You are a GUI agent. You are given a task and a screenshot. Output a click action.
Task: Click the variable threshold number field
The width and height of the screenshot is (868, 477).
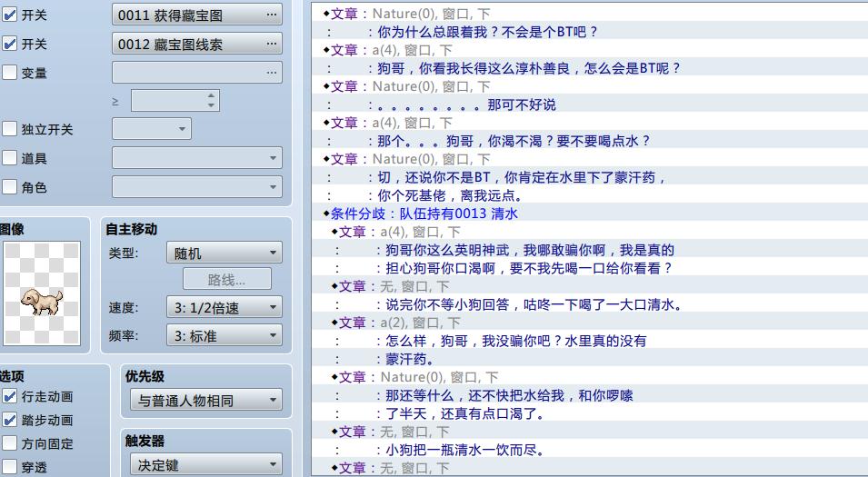[x=168, y=101]
